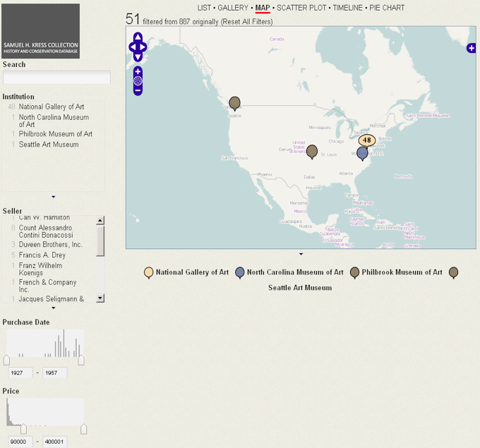480x448 pixels.
Task: Filter by North Carolina Museum of Art
Action: click(x=54, y=121)
